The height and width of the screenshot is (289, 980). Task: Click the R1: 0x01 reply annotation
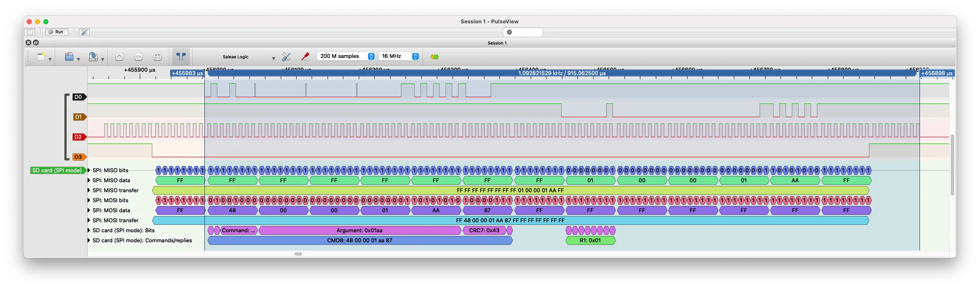pyautogui.click(x=590, y=240)
